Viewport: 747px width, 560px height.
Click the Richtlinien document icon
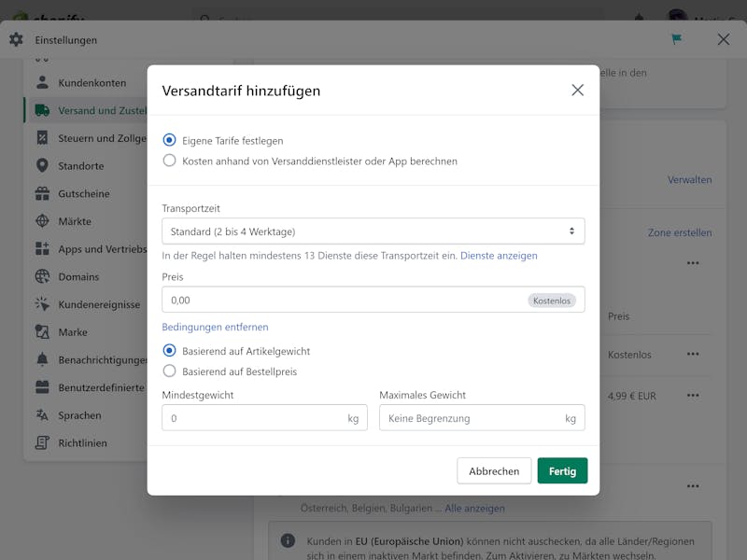point(42,442)
